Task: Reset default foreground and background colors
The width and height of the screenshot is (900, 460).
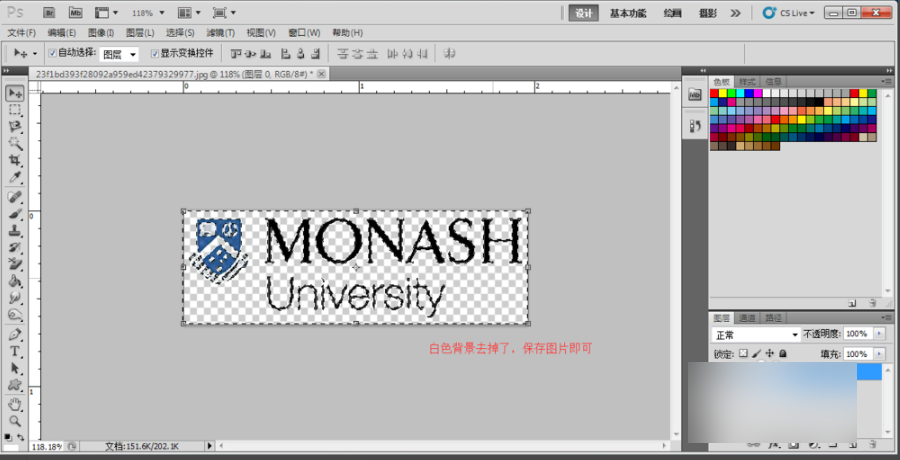Action: pos(7,437)
